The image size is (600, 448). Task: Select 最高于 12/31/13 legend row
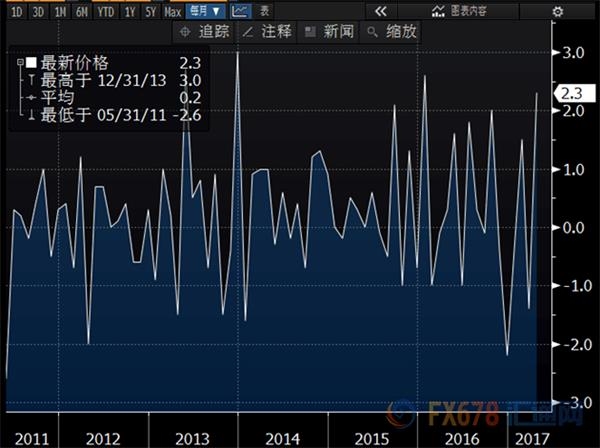[110, 80]
